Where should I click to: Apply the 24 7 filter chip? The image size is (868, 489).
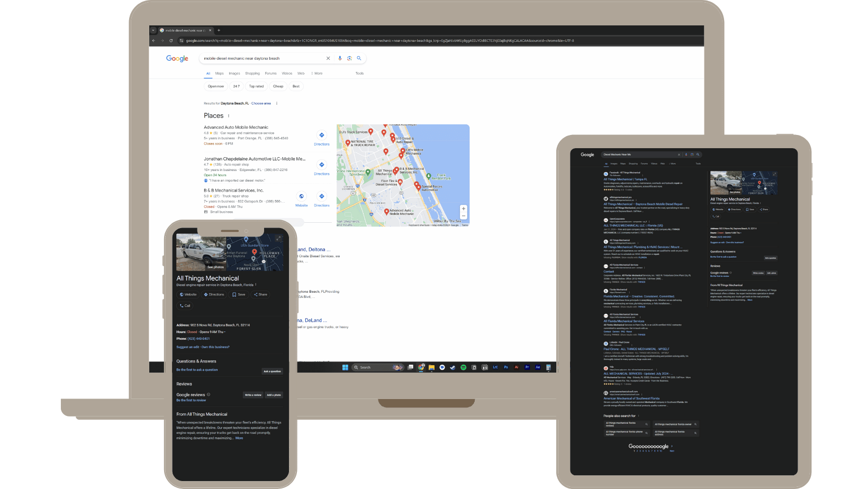[236, 86]
